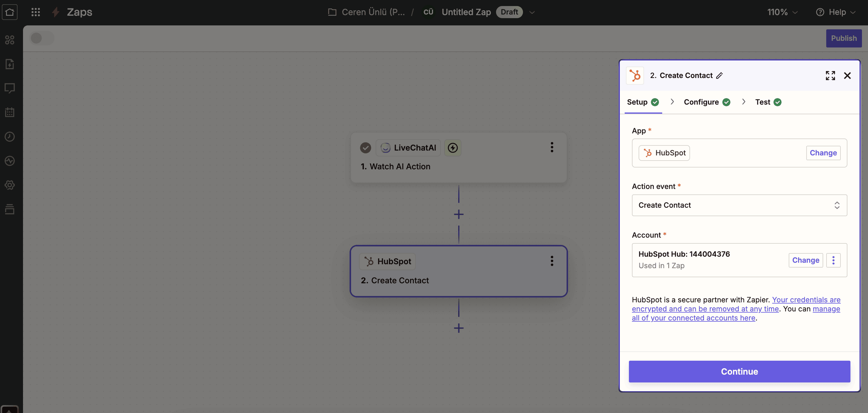
Task: Click 'HubSpot Hub: 144004376' account text
Action: [684, 254]
